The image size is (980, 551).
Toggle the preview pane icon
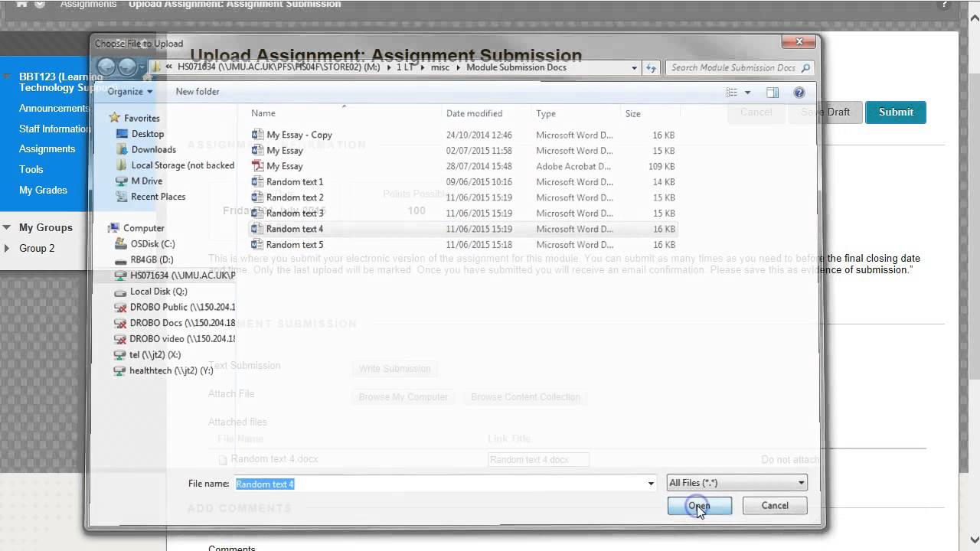click(x=773, y=93)
